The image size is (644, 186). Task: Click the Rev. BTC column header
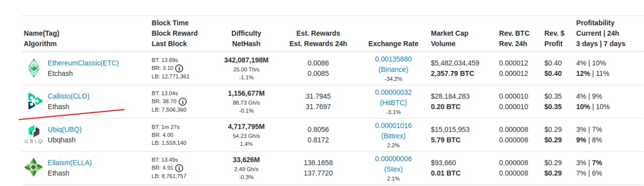(514, 33)
